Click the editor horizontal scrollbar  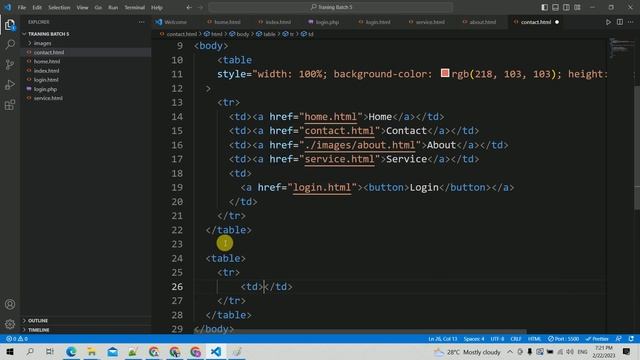click(359, 332)
